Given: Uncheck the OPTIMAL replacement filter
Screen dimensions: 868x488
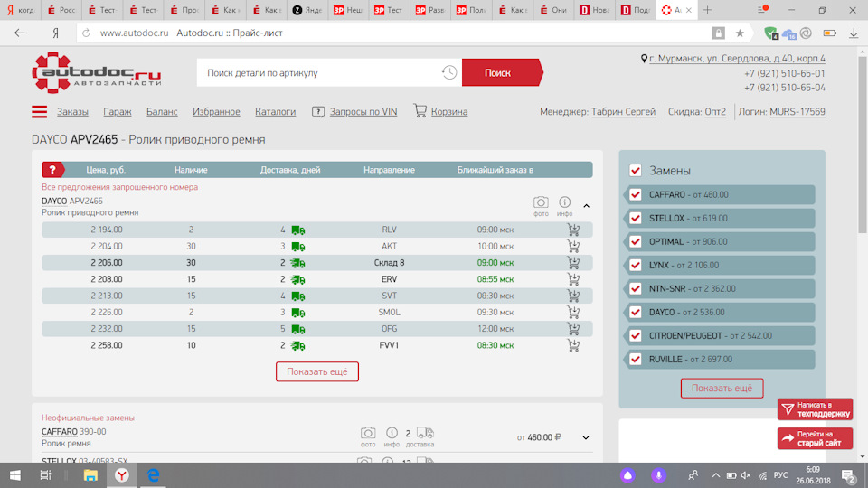Looking at the screenshot, I should (636, 242).
